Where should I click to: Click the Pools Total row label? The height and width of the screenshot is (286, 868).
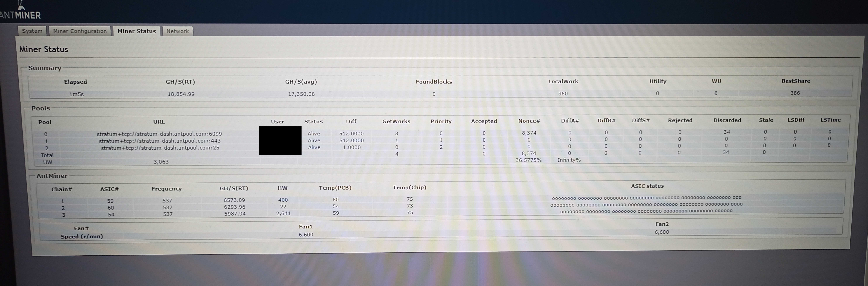[x=47, y=155]
